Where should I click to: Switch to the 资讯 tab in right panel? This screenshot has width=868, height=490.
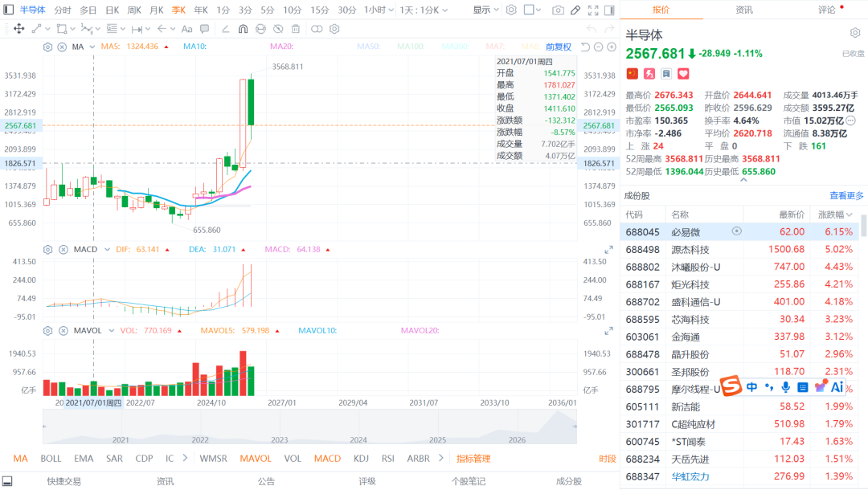(x=744, y=10)
